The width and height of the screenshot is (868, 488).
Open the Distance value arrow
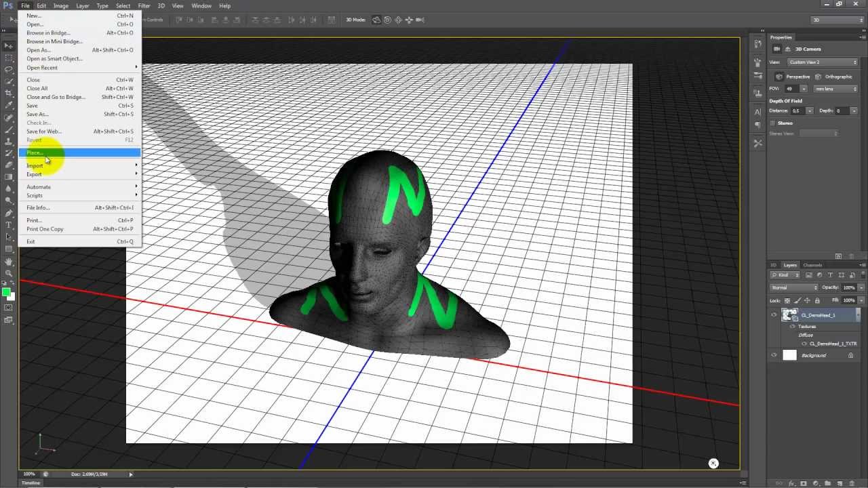tap(811, 110)
